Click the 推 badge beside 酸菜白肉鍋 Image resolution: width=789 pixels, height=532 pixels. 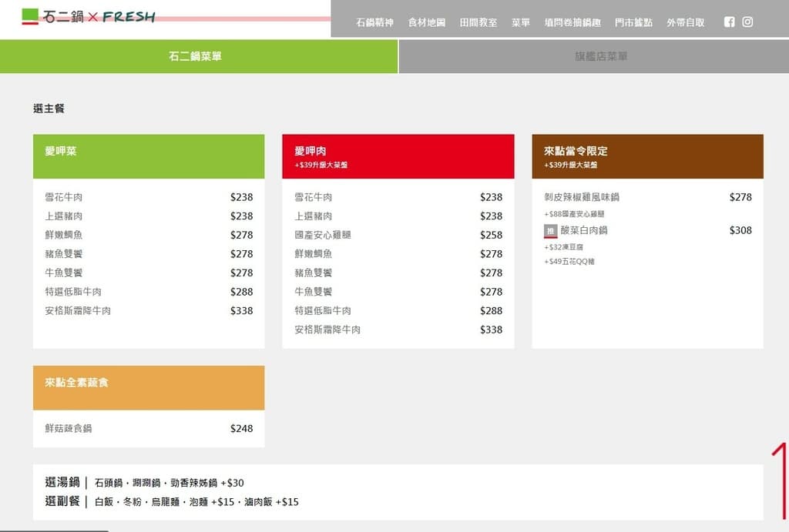coord(550,231)
